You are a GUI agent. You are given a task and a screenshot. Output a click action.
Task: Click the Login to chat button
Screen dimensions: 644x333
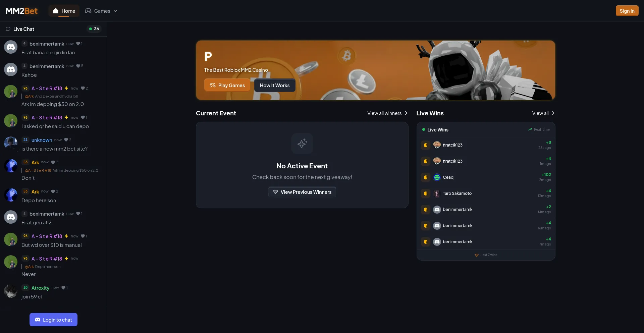coord(53,320)
